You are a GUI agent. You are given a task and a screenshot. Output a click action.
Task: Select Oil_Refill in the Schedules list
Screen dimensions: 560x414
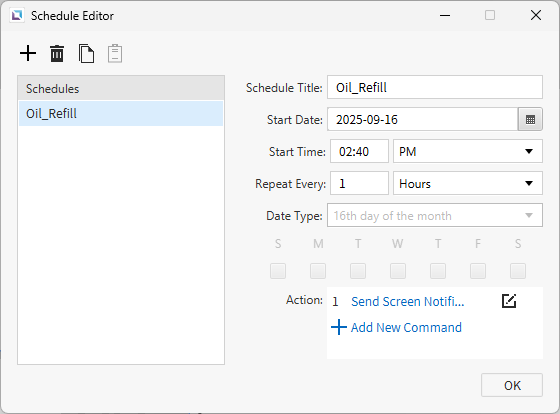[121, 114]
